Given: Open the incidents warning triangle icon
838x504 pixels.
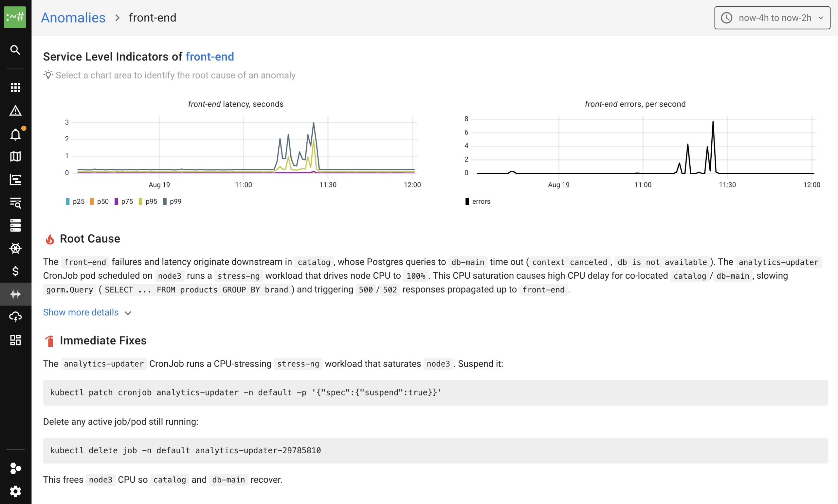Looking at the screenshot, I should click(x=15, y=111).
